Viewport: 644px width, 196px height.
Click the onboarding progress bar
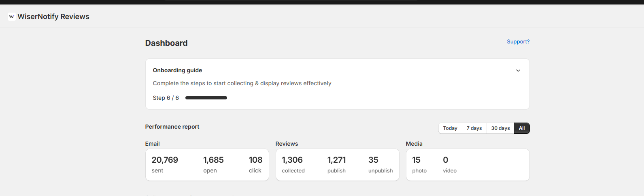tap(206, 98)
